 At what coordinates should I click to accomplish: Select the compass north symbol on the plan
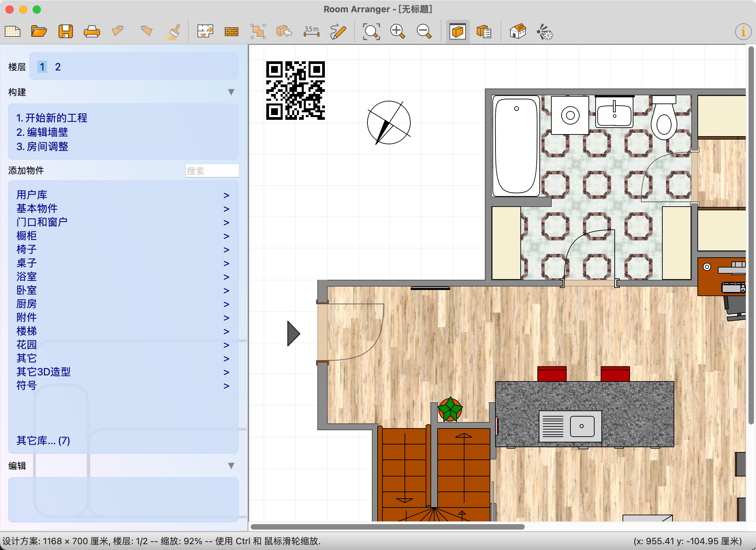coord(389,123)
